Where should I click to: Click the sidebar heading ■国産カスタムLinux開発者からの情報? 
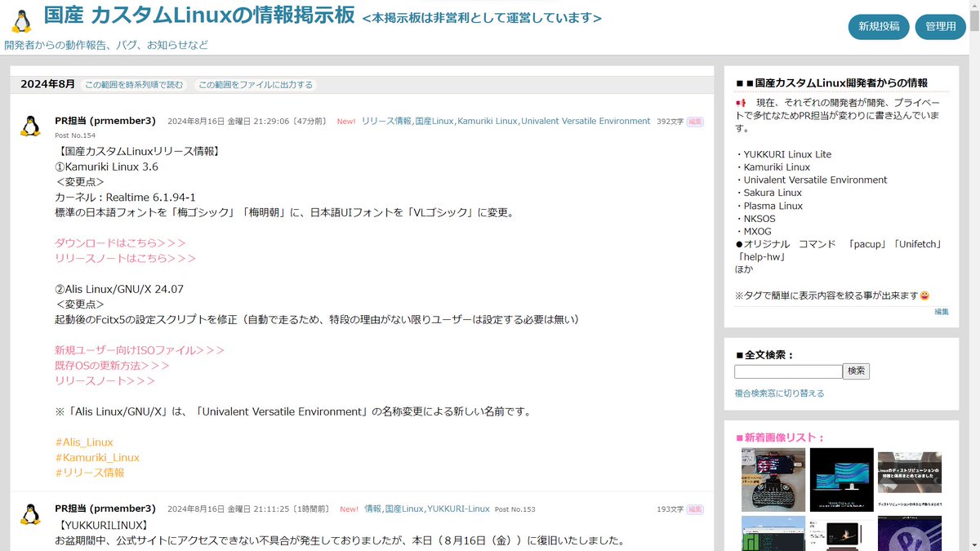[x=832, y=83]
